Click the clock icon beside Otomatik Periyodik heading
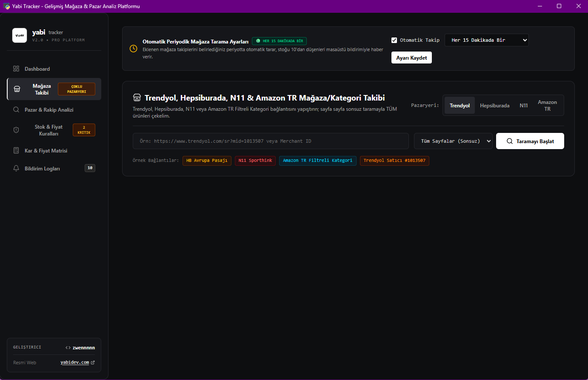The width and height of the screenshot is (588, 380). (133, 49)
